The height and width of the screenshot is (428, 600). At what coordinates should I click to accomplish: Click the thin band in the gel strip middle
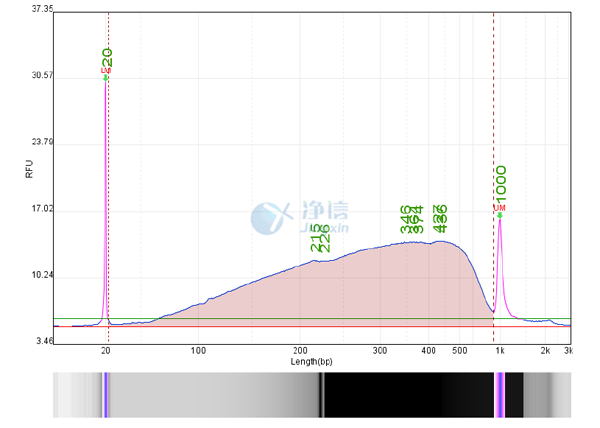tap(321, 394)
